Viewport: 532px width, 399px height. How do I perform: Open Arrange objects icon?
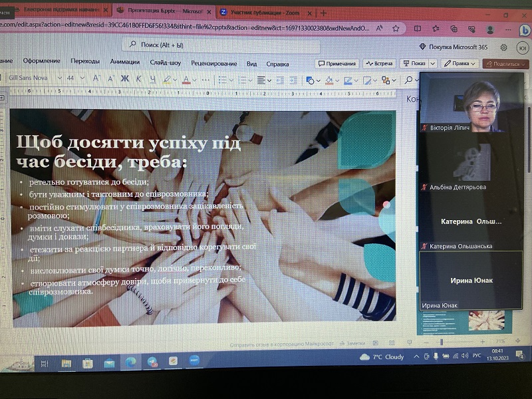click(386, 80)
